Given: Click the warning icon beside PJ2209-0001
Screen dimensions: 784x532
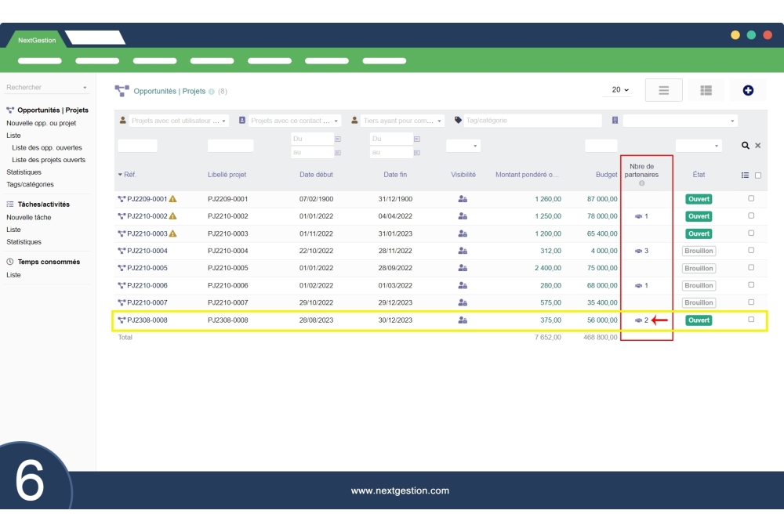Looking at the screenshot, I should click(173, 199).
